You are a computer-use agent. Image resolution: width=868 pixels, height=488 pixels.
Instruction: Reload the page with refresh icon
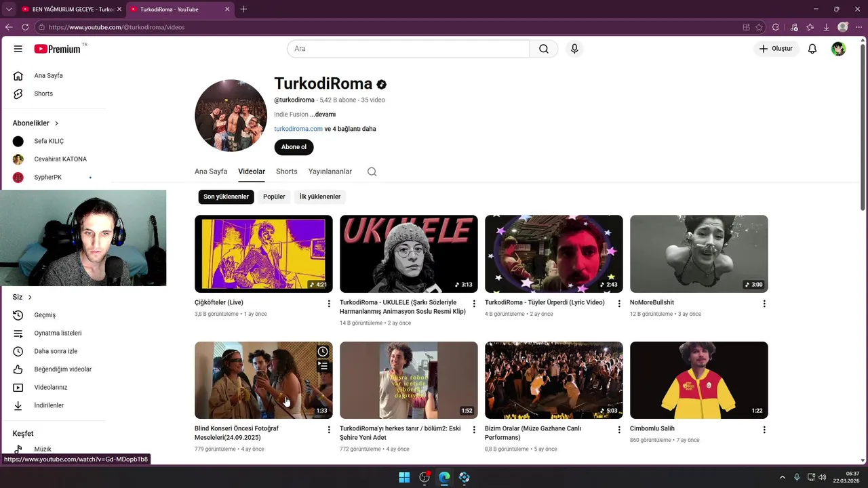click(25, 27)
